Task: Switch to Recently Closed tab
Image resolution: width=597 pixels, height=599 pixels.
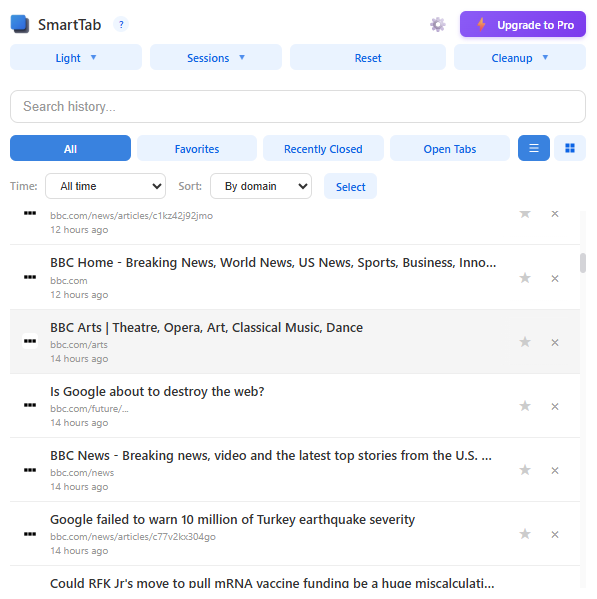Action: (x=323, y=148)
